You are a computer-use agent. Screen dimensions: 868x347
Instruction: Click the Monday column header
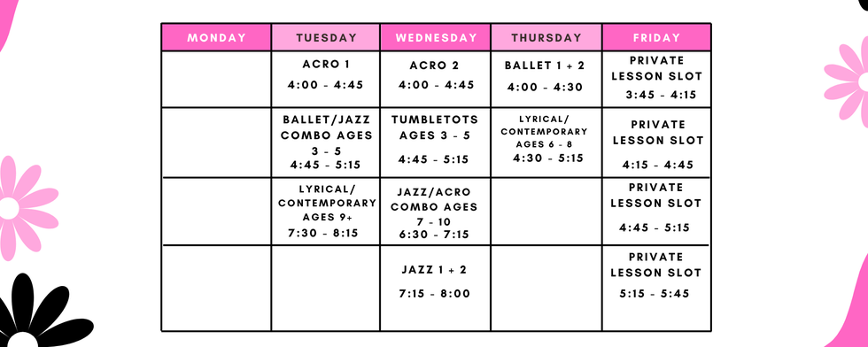tap(216, 38)
